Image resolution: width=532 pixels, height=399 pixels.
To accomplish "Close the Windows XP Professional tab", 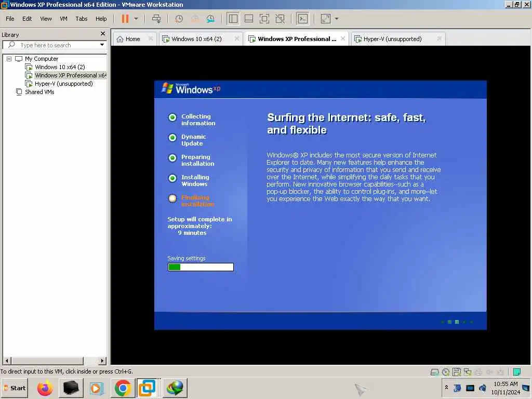I will [x=343, y=38].
